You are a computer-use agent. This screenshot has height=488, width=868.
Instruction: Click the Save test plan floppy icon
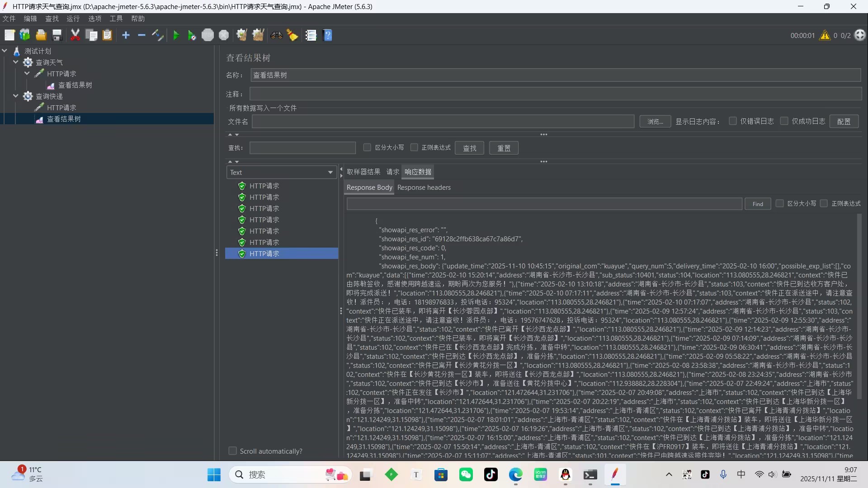coord(57,35)
